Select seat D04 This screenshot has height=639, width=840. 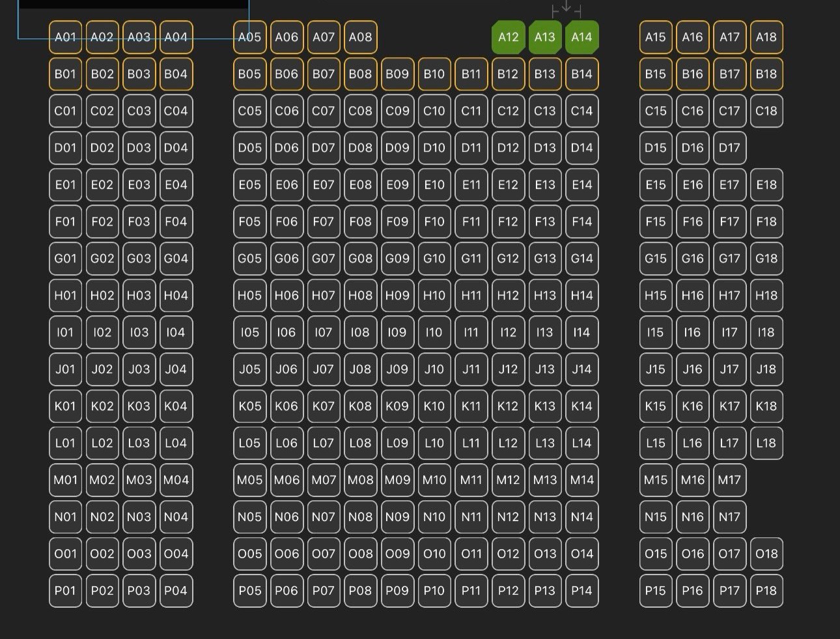[176, 148]
